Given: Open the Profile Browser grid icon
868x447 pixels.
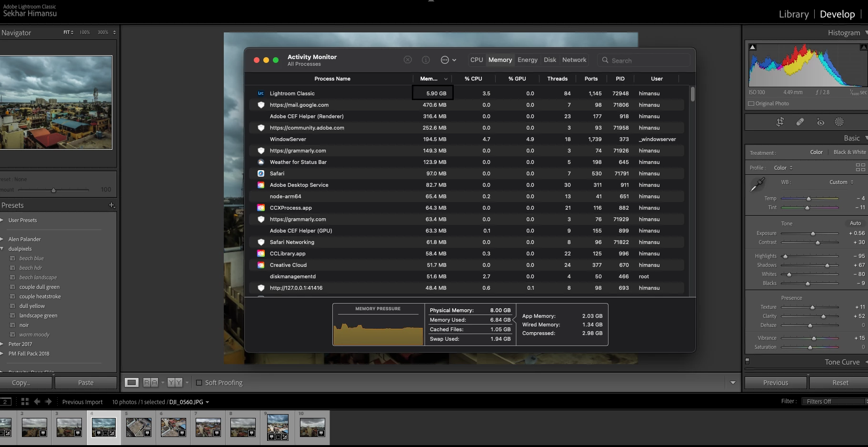Looking at the screenshot, I should tap(860, 167).
